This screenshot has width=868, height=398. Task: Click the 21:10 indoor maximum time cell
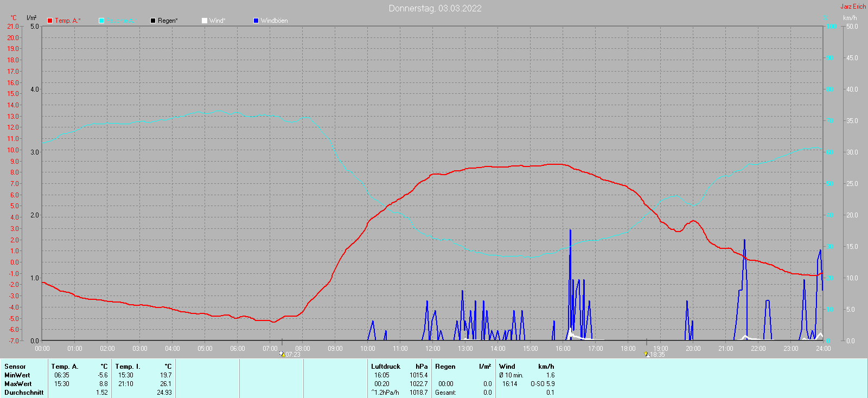coord(126,384)
